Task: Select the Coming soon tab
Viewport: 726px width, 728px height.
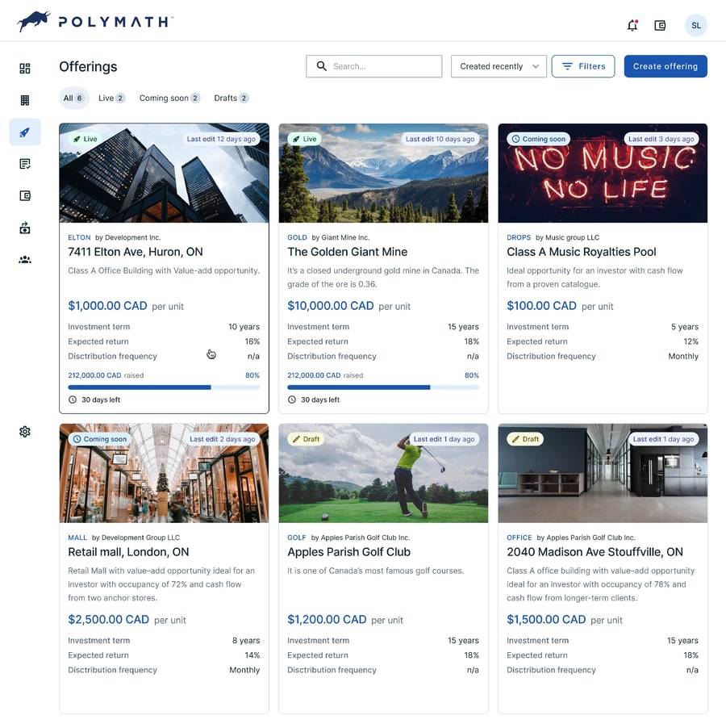Action: click(x=169, y=98)
